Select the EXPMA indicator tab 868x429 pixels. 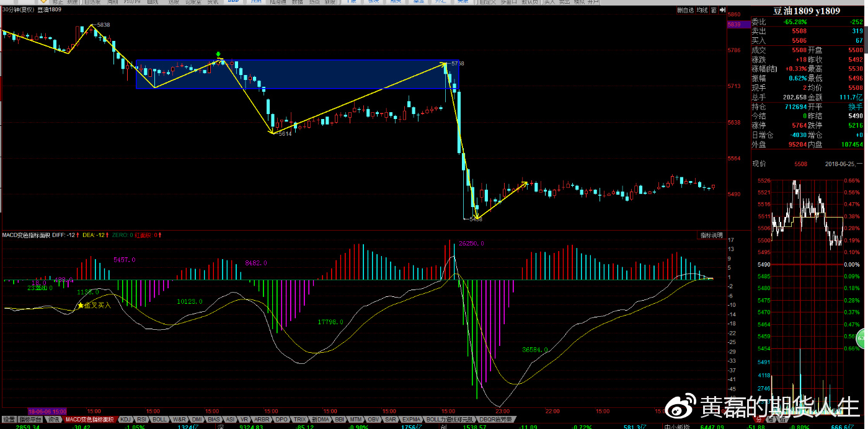412,420
